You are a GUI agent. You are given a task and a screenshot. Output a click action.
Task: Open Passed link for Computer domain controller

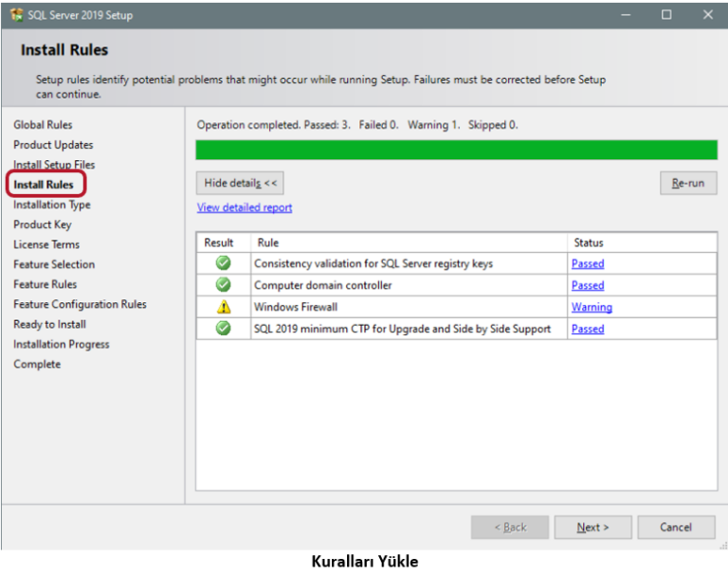587,285
